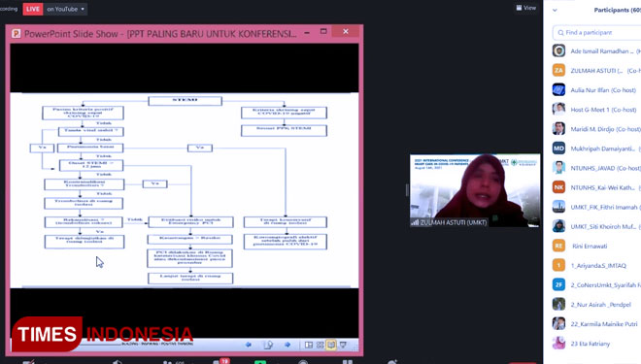Go to previous slide with blue left arrow
The image size is (641, 364).
coord(248,345)
